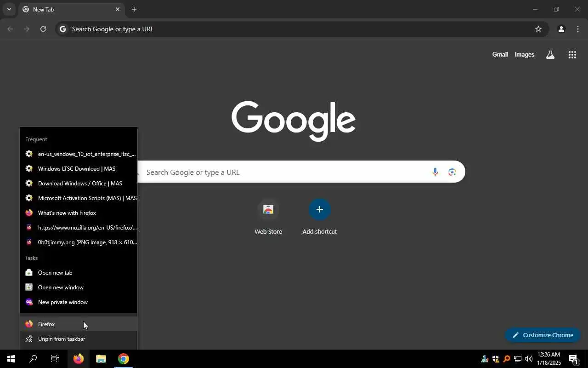This screenshot has height=368, width=588.
Task: Open Task View on the taskbar
Action: (55, 359)
